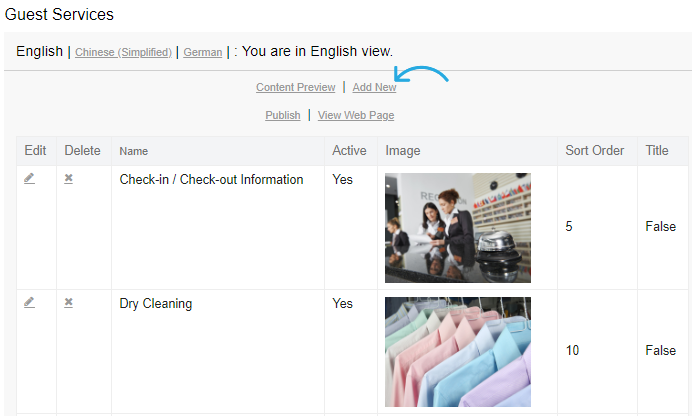
Task: Click the edit pencil for Dry Cleaning
Action: pos(29,303)
